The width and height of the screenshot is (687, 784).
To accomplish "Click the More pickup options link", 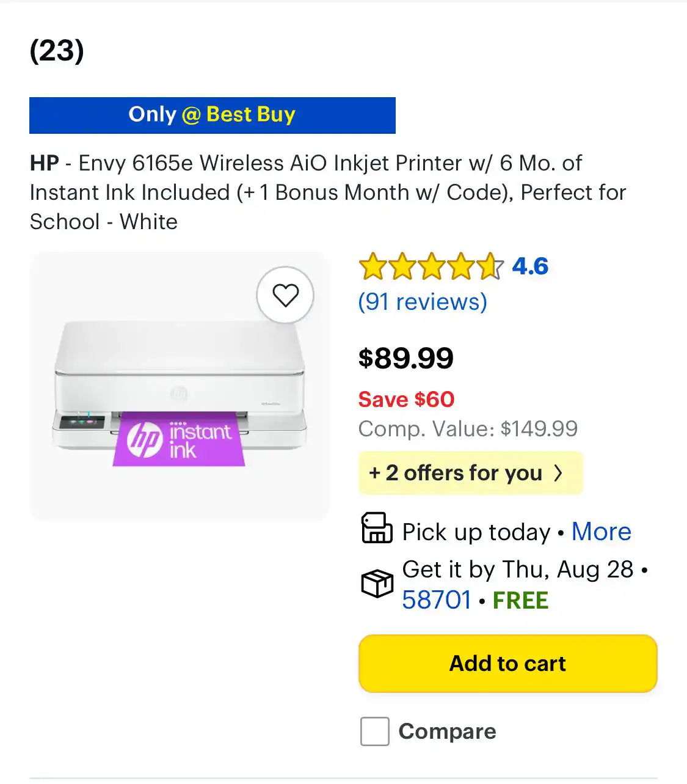I will 601,532.
